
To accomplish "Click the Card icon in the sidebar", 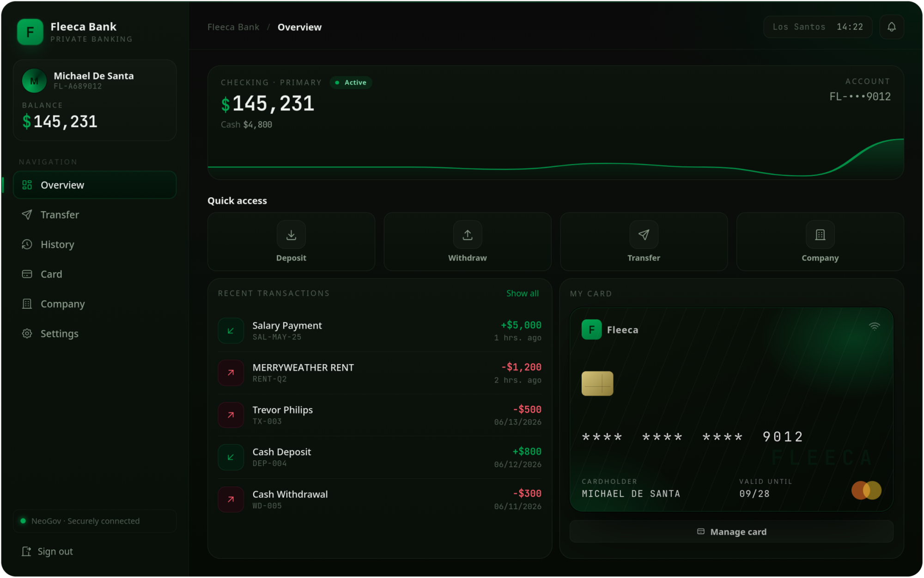I will click(x=27, y=274).
